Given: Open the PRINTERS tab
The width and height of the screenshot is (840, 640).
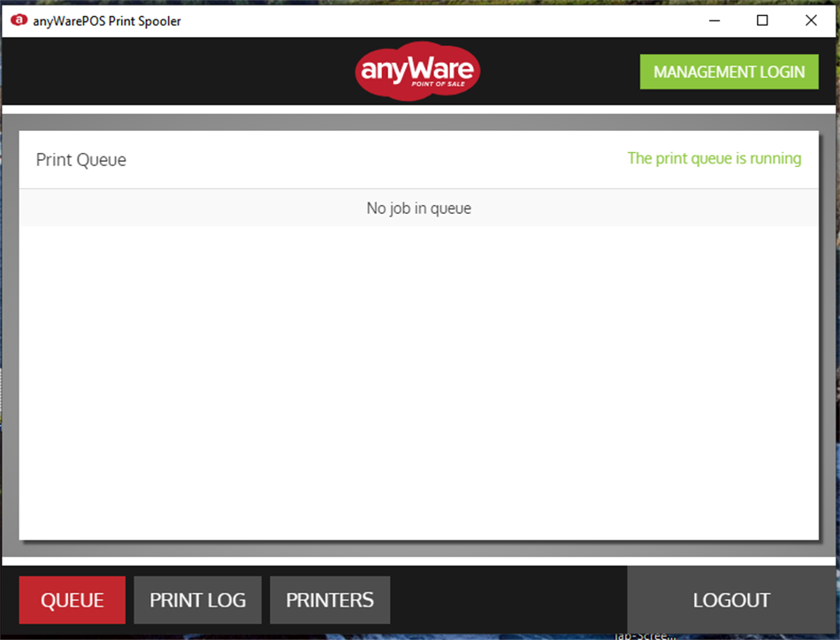Looking at the screenshot, I should pyautogui.click(x=329, y=599).
